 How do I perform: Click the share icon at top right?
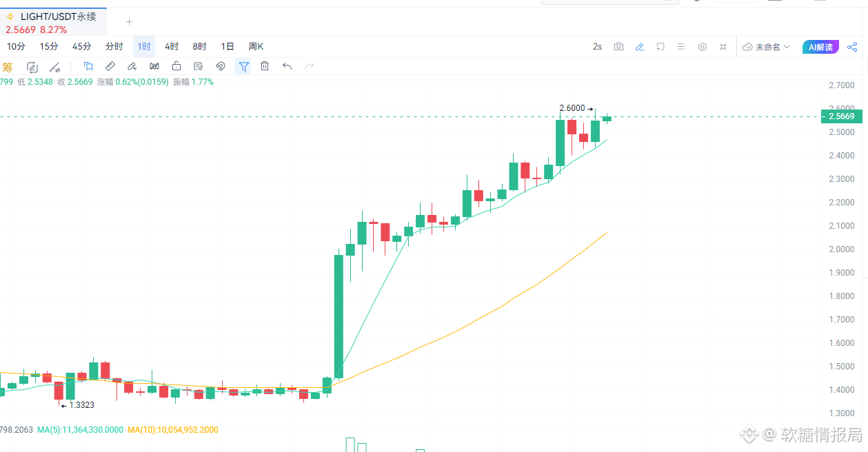point(852,47)
